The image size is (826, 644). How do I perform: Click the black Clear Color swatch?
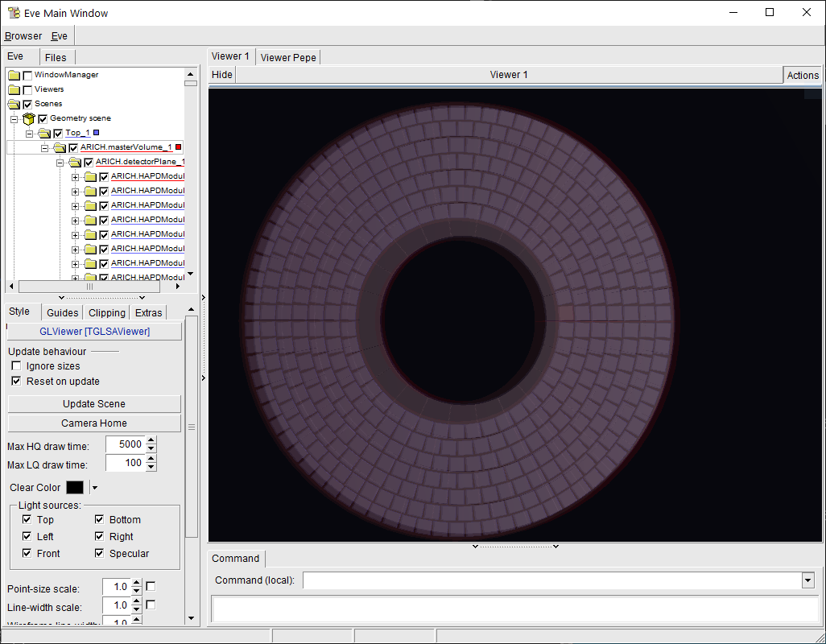tap(75, 487)
